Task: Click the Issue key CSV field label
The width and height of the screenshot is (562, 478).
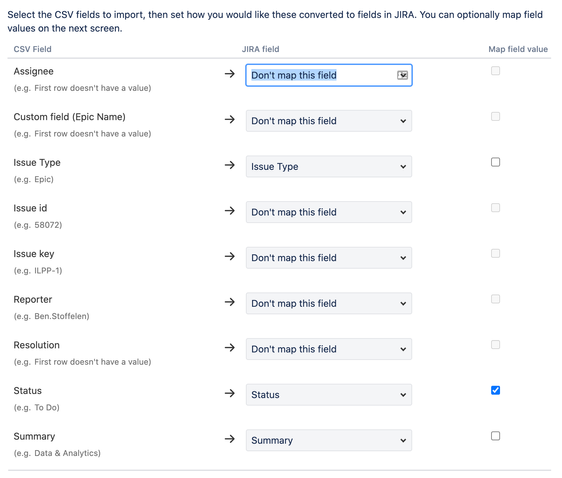Action: click(x=34, y=254)
